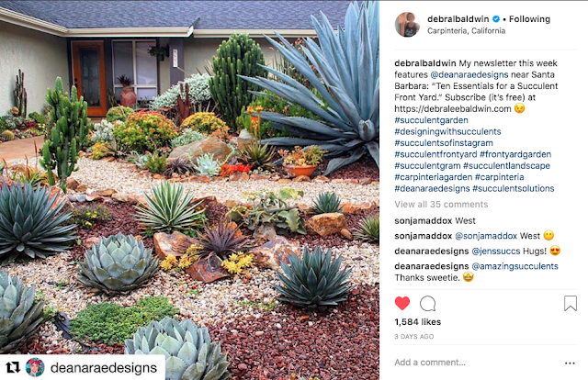Open the 3 DAYS AGO timestamp

pyautogui.click(x=414, y=337)
